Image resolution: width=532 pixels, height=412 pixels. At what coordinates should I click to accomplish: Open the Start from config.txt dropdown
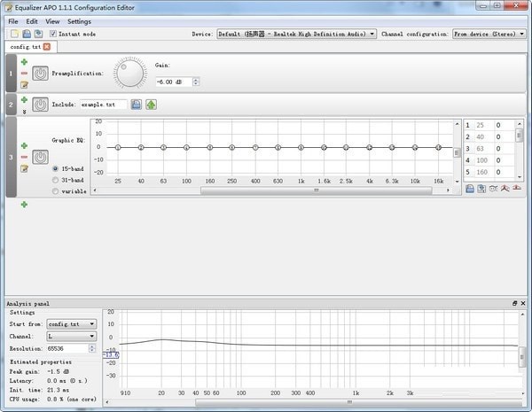click(x=72, y=324)
